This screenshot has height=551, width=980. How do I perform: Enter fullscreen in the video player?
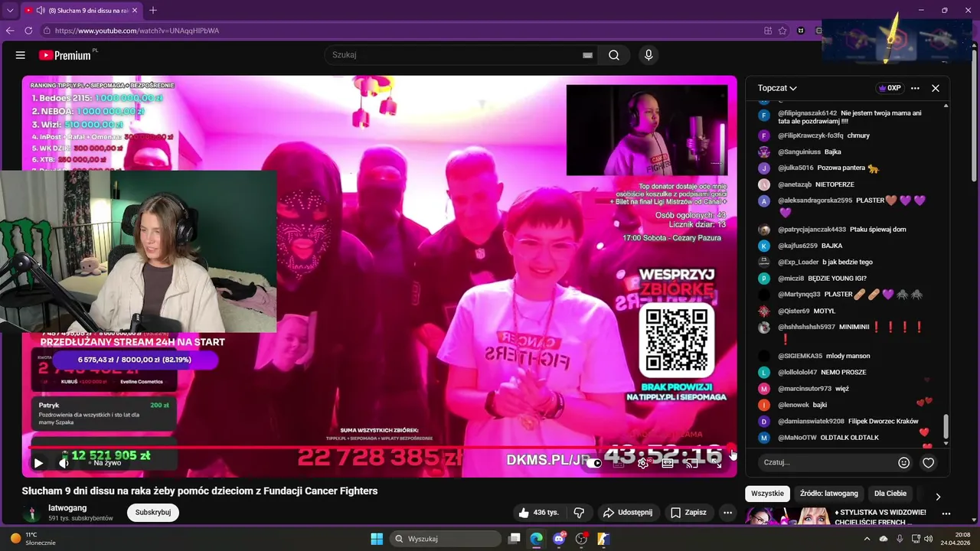pos(717,462)
